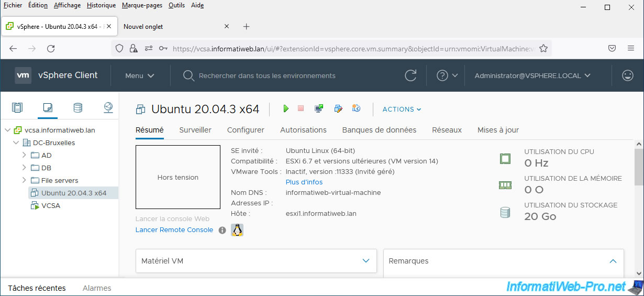Open the help question mark icon

point(442,75)
